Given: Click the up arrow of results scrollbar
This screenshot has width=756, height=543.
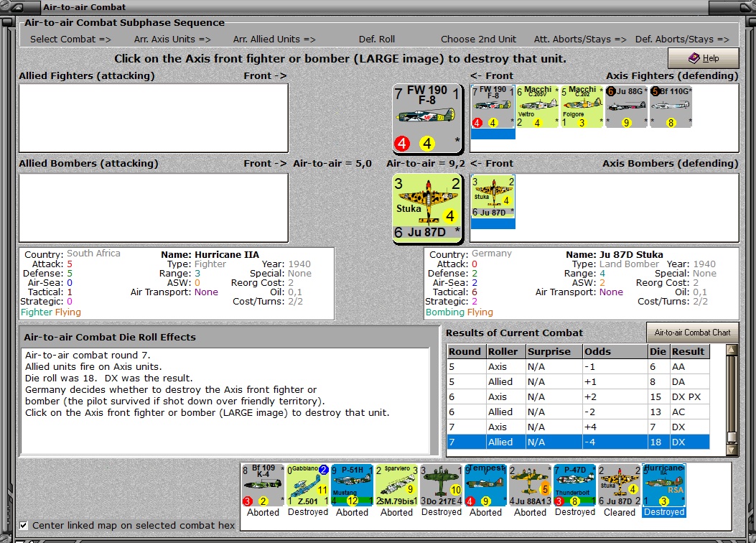Looking at the screenshot, I should coord(732,350).
